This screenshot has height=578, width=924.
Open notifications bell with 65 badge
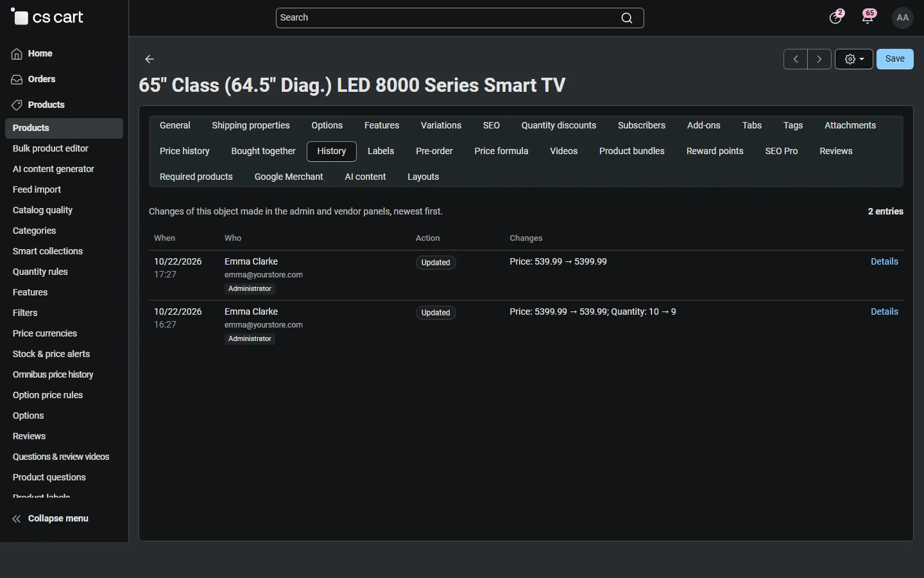click(868, 17)
